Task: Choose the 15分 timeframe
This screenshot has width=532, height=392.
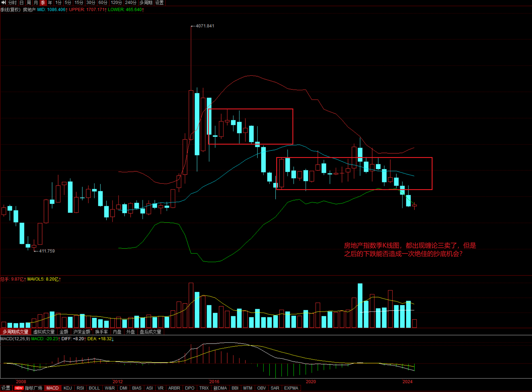Action: tap(79, 3)
